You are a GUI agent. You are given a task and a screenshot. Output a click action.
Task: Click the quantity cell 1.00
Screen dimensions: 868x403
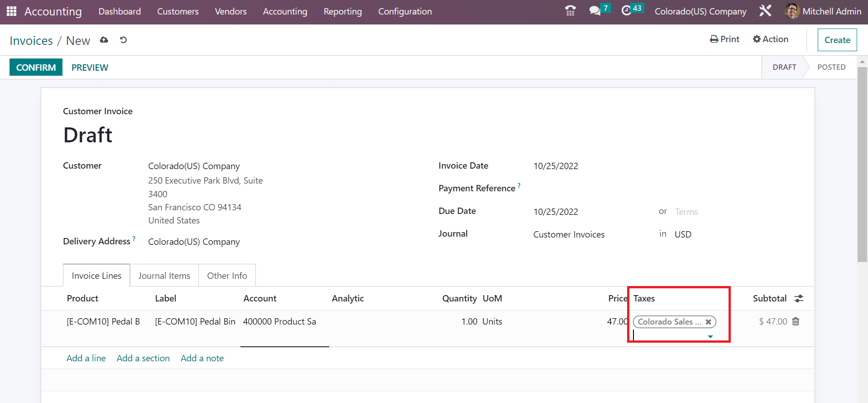[x=469, y=321]
